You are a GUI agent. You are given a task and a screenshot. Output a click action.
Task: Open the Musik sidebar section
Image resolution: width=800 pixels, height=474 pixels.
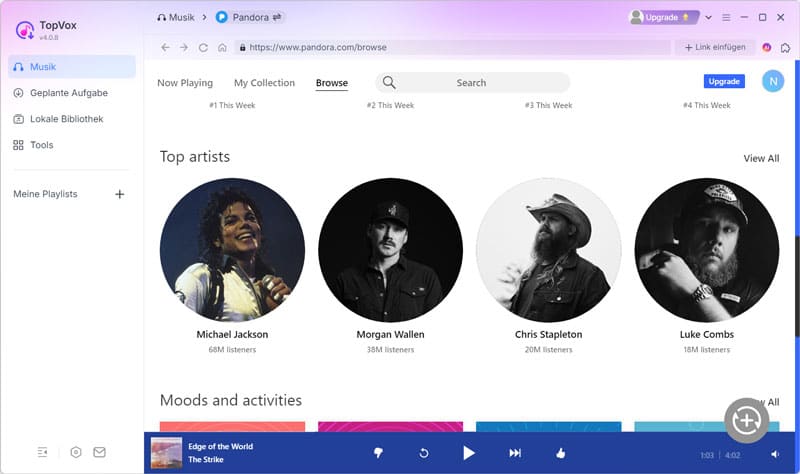click(x=71, y=67)
